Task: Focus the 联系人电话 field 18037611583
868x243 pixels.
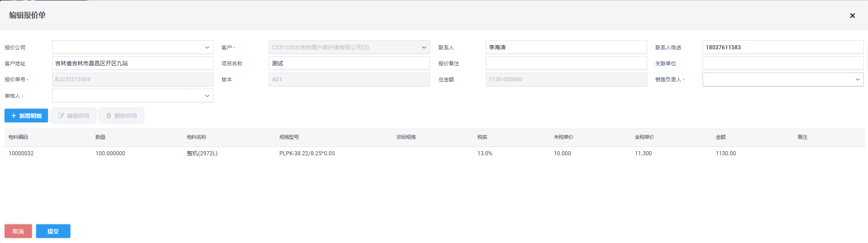Action: coord(783,47)
